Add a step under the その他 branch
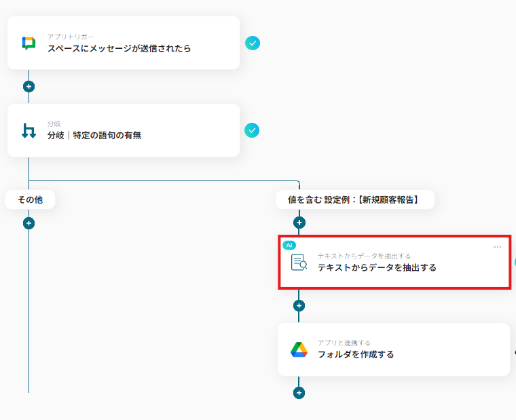Viewport: 516px width, 420px height. (x=29, y=223)
